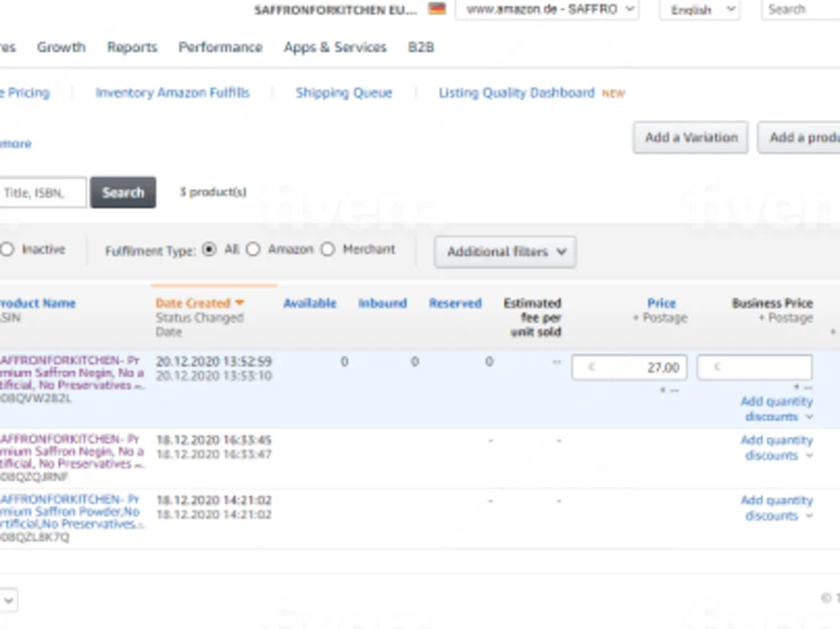
Task: Click the empty Business Price field
Action: tap(755, 368)
